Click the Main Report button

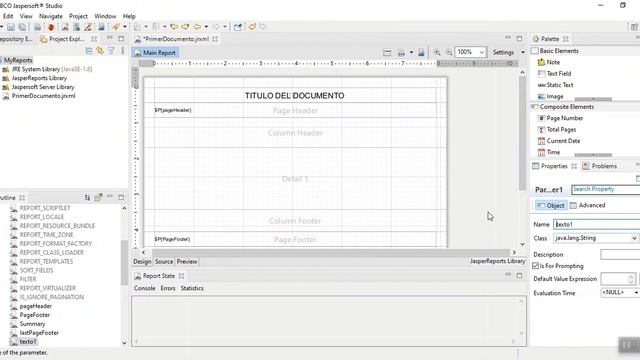click(155, 53)
